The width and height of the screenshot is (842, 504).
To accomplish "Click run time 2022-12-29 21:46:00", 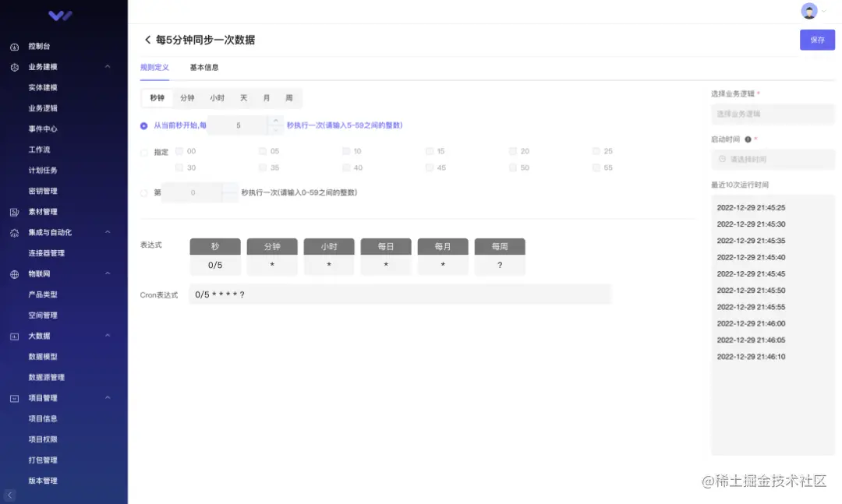I will point(752,323).
